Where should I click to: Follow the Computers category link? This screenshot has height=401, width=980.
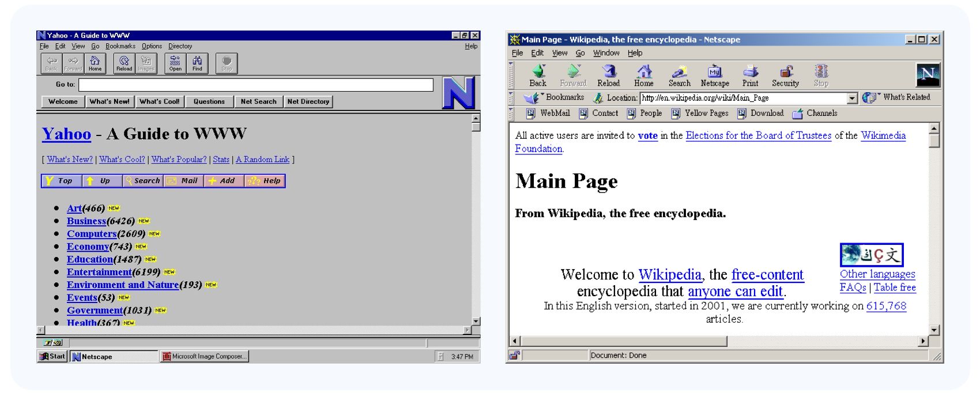coord(92,234)
